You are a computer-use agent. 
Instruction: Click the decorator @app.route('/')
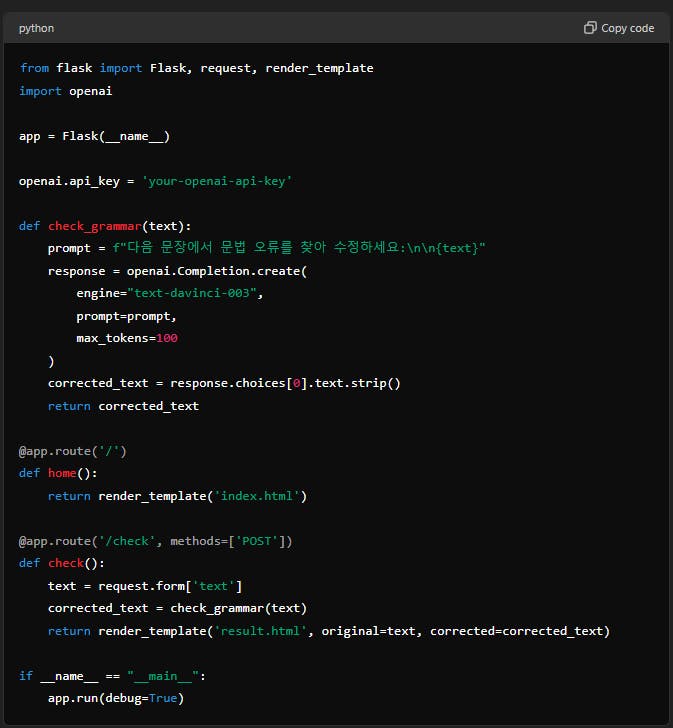[x=73, y=451]
